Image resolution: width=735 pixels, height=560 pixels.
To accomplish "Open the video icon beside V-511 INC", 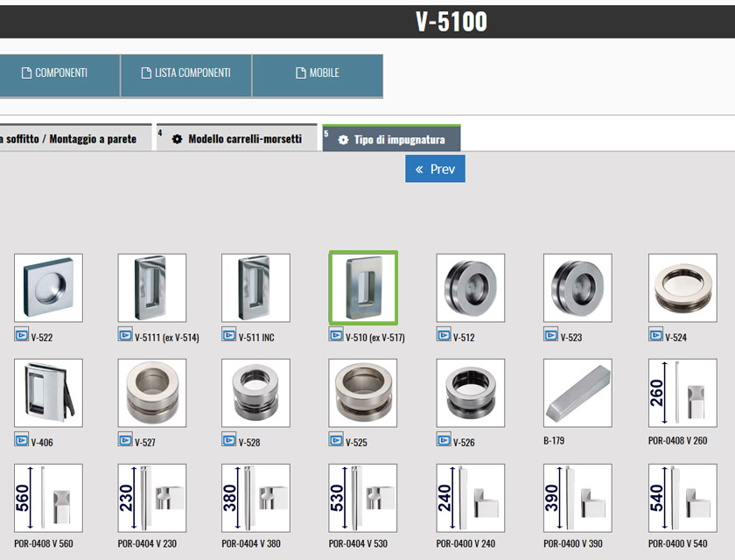I will tap(228, 335).
